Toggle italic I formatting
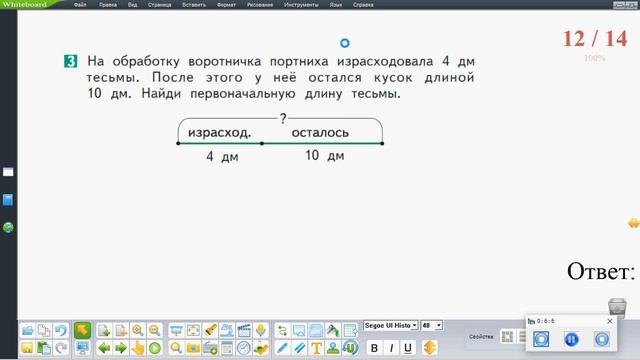The image size is (640, 360). click(391, 348)
